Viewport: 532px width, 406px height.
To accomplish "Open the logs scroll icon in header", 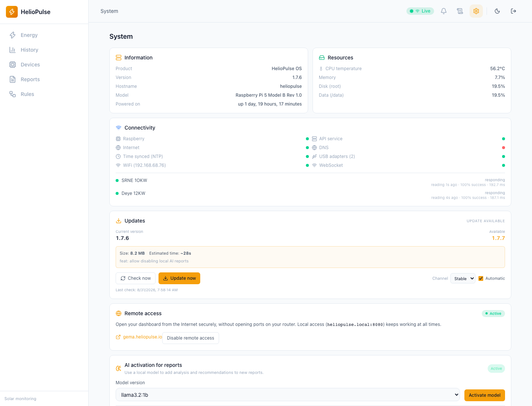I will 460,11.
